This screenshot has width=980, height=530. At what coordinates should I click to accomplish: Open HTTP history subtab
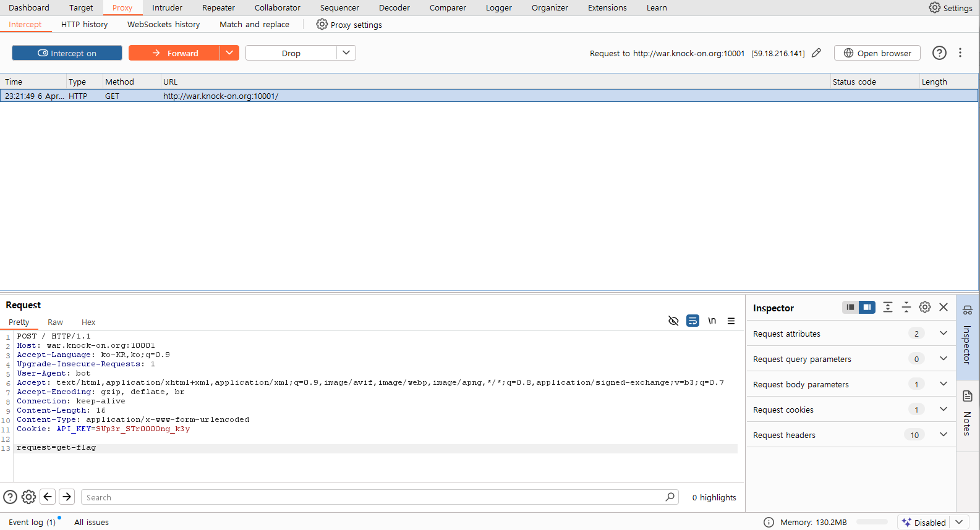click(84, 24)
